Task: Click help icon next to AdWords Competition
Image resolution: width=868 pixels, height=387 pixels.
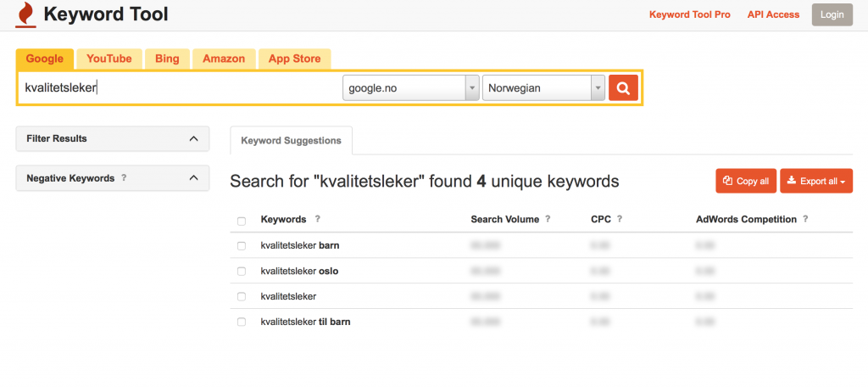Action: coord(805,219)
